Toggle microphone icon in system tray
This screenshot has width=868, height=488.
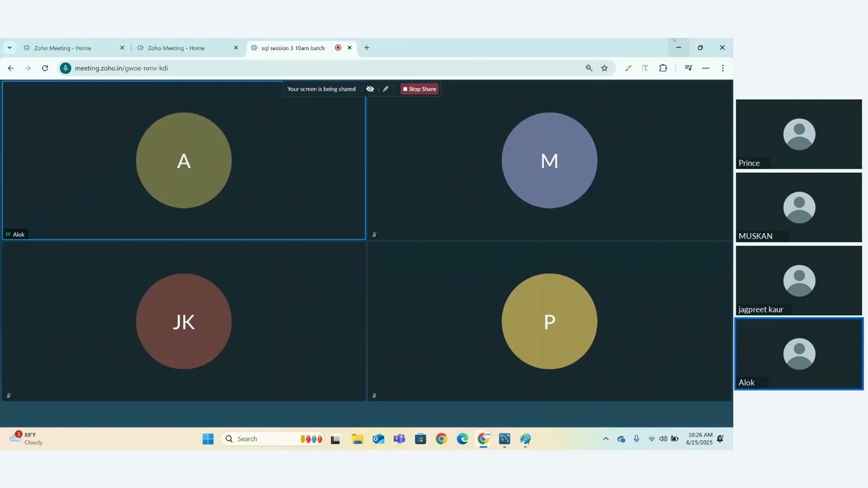(x=636, y=439)
